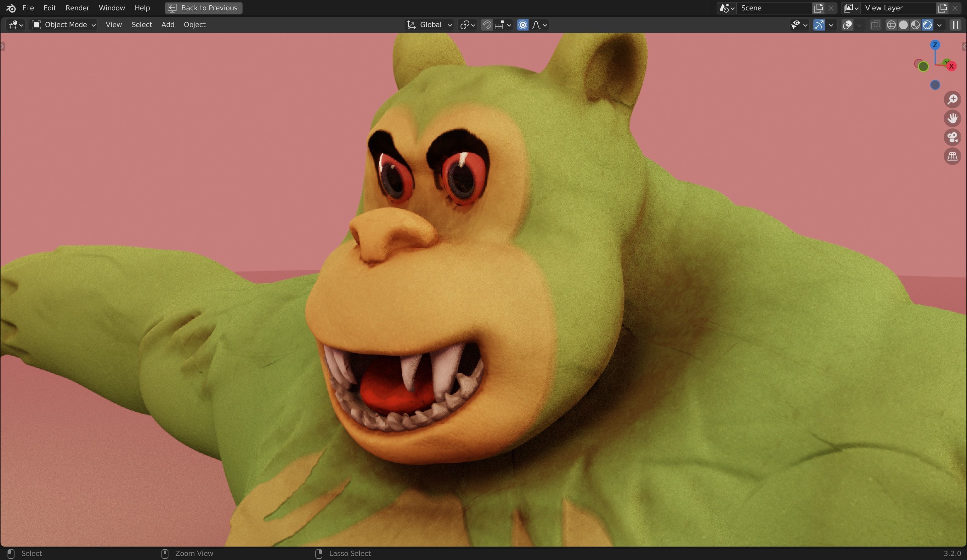967x560 pixels.
Task: Click the 3.2.0 version number
Action: click(x=952, y=553)
